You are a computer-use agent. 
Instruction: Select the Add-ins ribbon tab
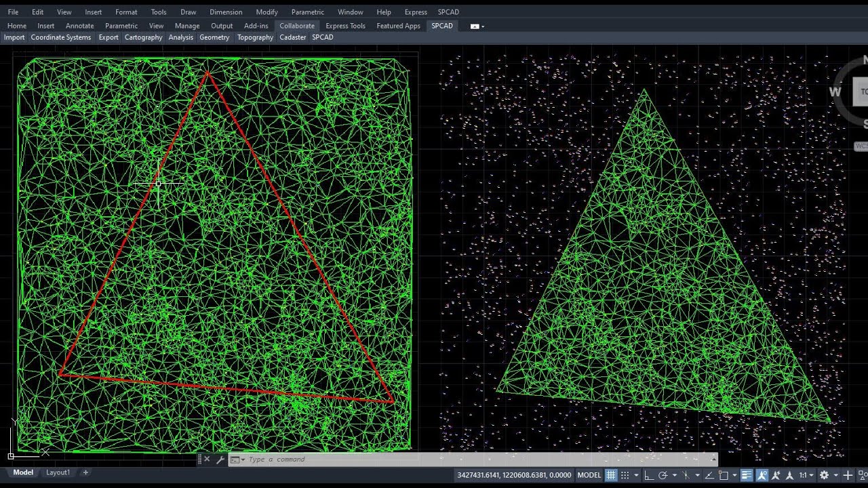point(256,26)
